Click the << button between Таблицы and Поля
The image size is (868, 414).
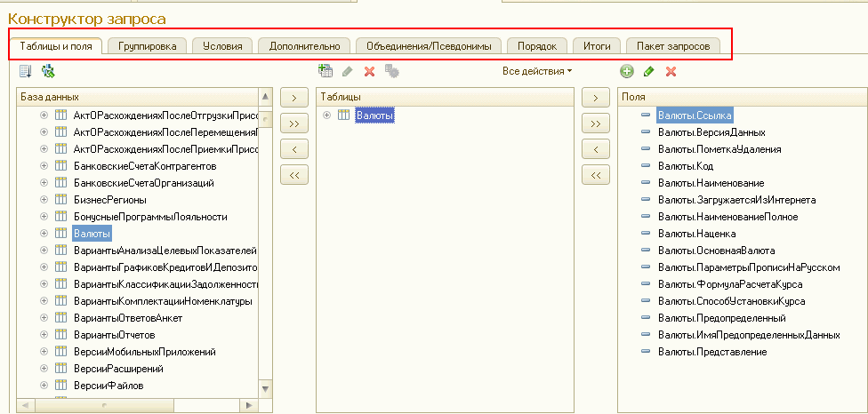click(x=596, y=175)
